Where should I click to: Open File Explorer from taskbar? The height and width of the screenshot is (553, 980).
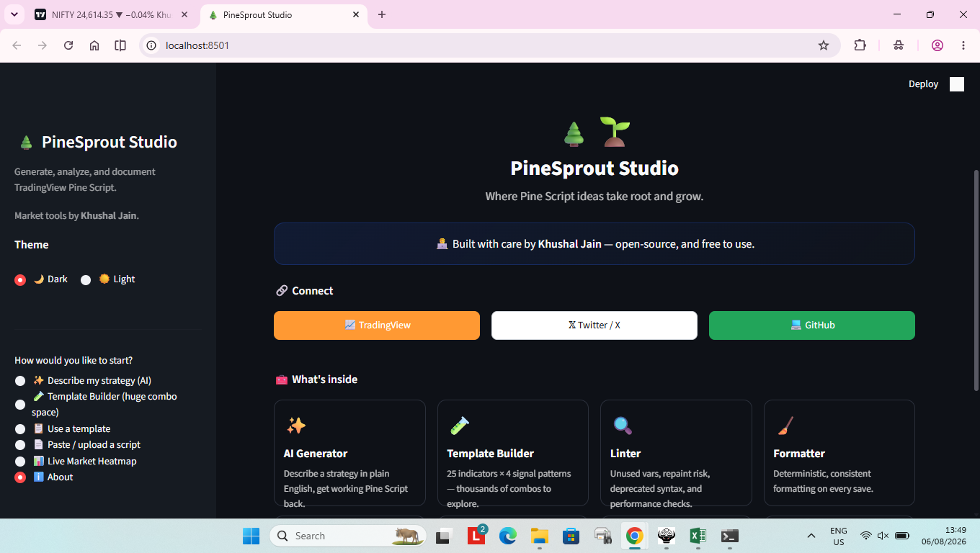click(540, 536)
